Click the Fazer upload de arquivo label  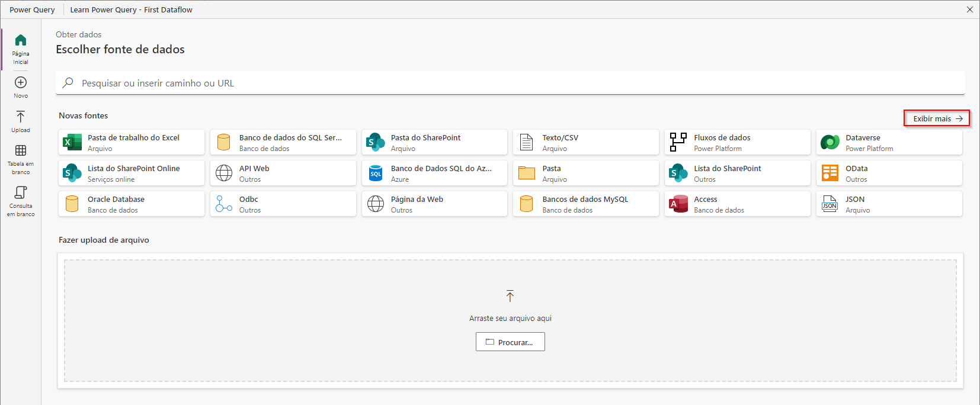[x=104, y=240]
